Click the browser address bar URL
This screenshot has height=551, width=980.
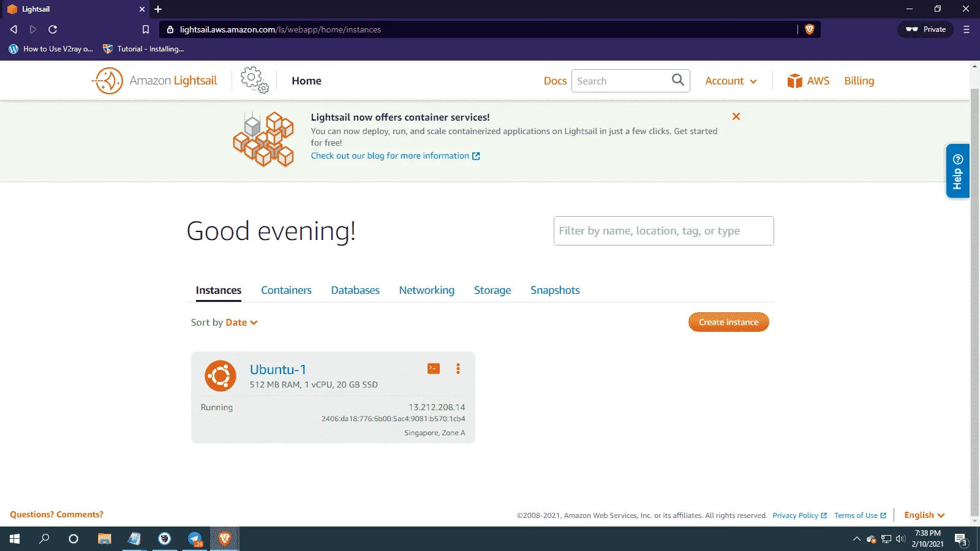281,29
